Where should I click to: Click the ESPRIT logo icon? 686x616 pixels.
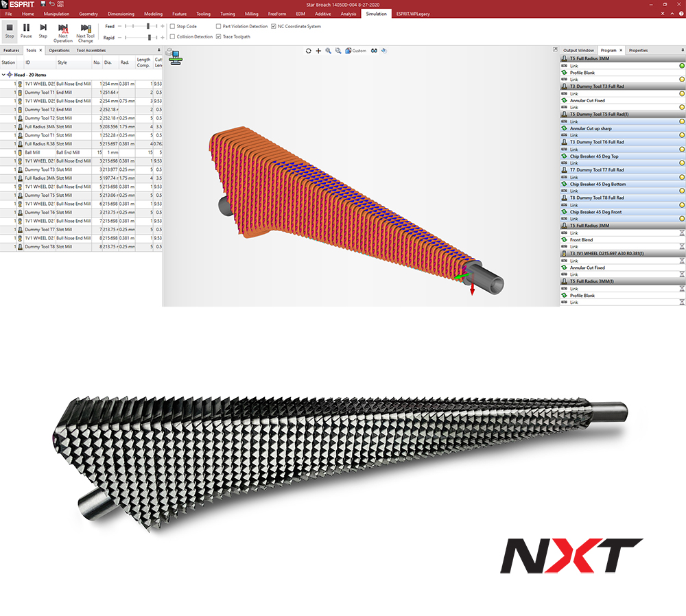pos(4,4)
